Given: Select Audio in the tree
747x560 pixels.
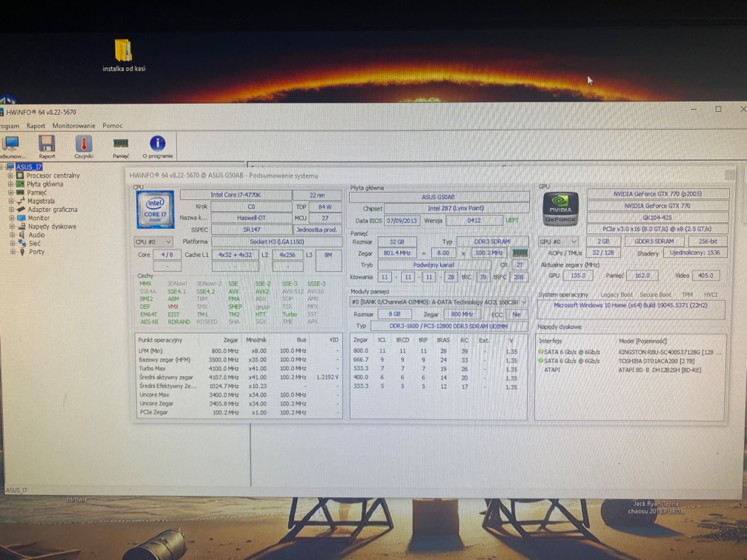Looking at the screenshot, I should click(36, 235).
